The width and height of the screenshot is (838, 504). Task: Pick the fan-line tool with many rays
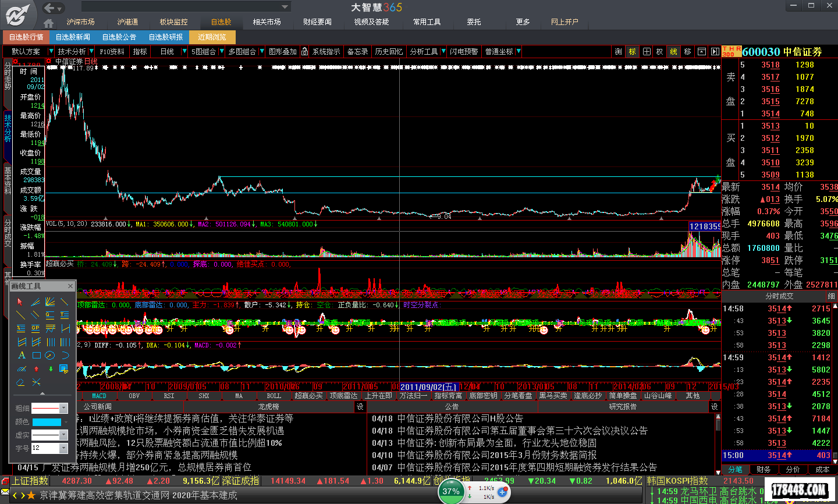click(50, 301)
